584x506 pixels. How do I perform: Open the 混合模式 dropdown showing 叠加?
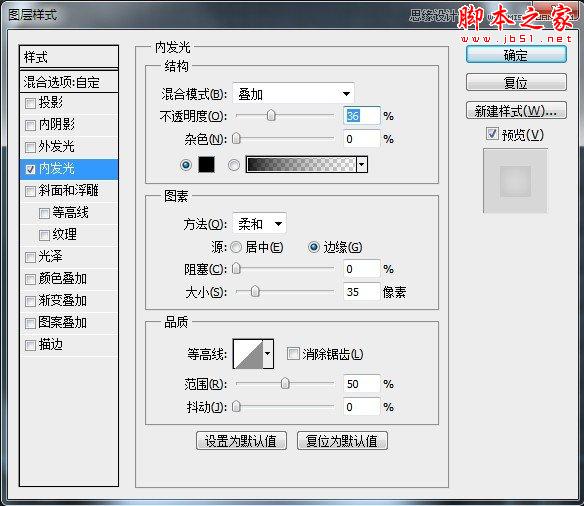[x=293, y=93]
